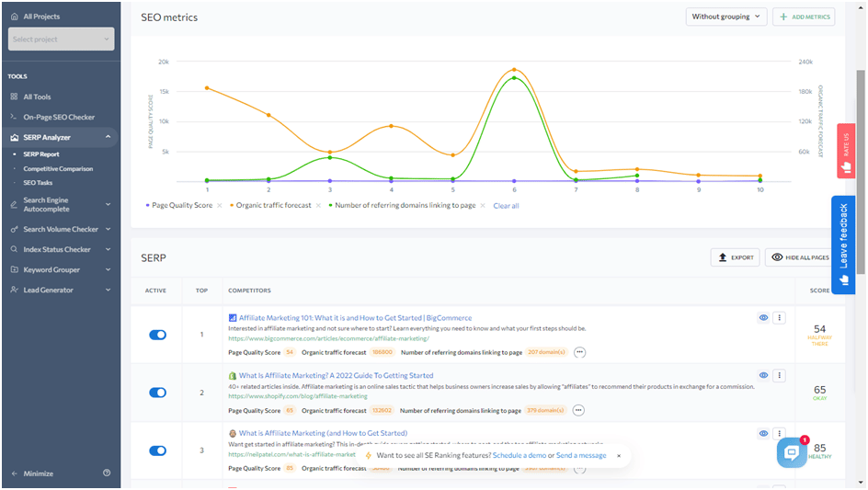Image resolution: width=868 pixels, height=490 pixels.
Task: Open SEO Tasks
Action: 38,183
